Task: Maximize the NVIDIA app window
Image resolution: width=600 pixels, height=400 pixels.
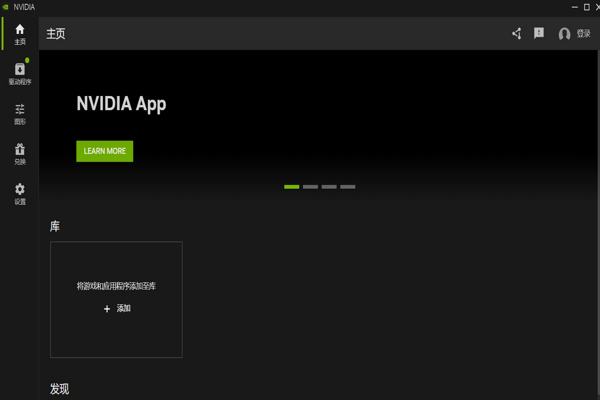Action: 585,6
